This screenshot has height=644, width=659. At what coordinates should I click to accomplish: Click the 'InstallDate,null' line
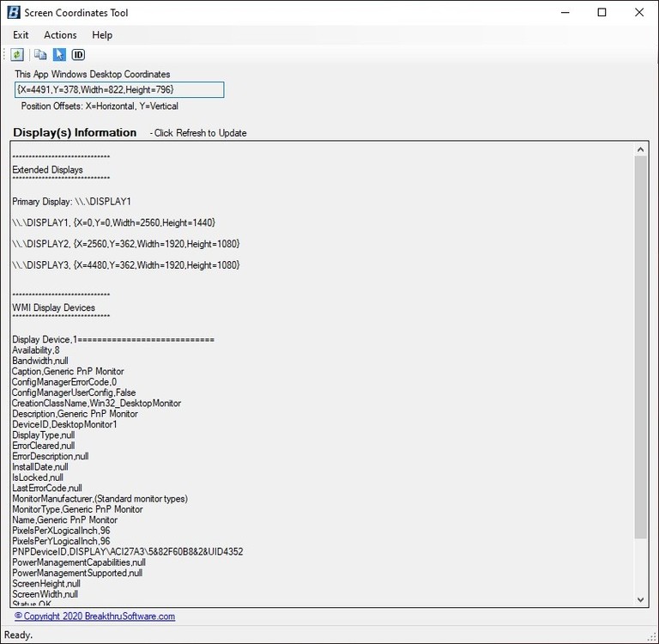(x=40, y=467)
